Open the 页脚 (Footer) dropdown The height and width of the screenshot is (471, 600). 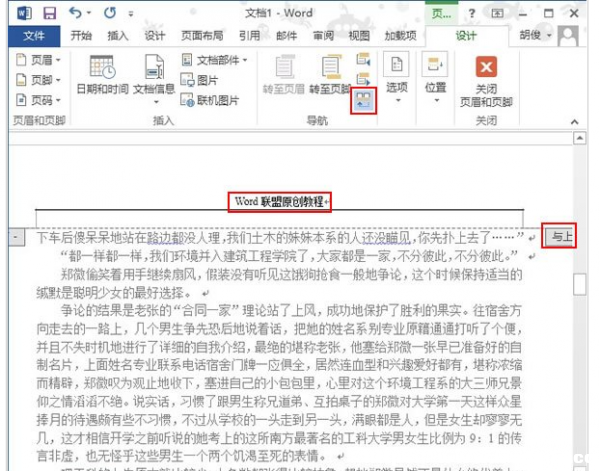38,80
